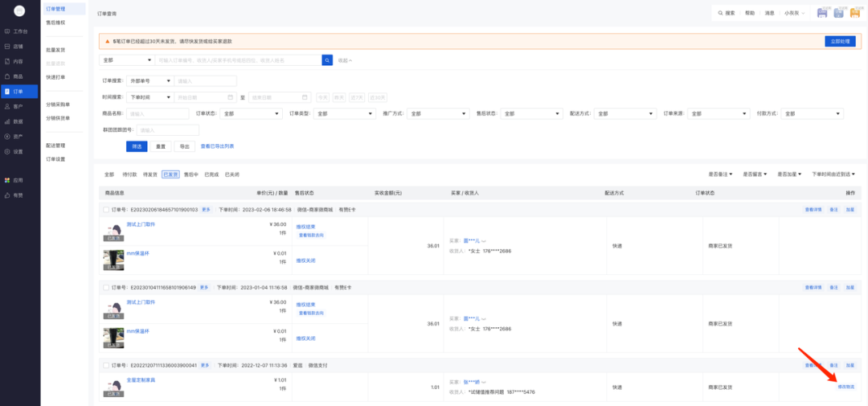Open the 订单类型 dropdown
The height and width of the screenshot is (406, 868).
pos(345,113)
